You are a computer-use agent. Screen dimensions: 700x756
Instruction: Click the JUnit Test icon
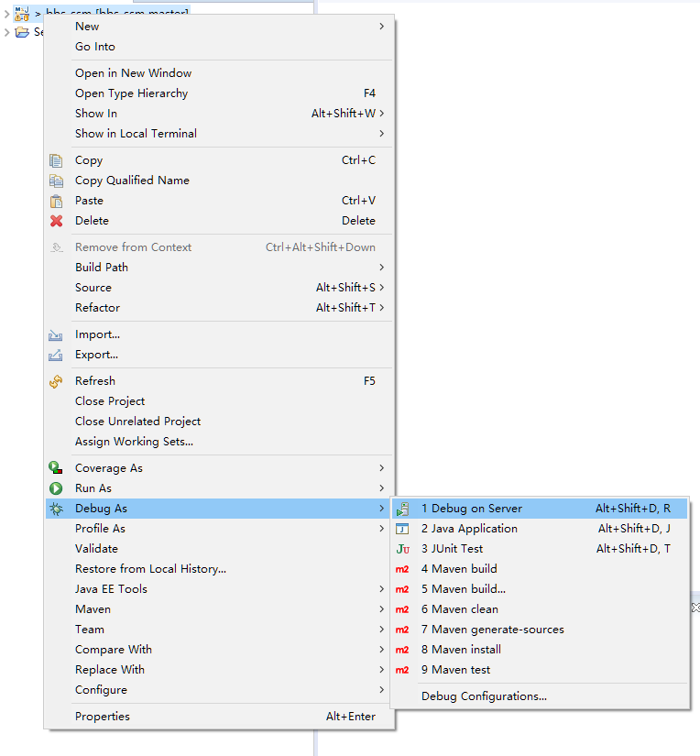(x=402, y=549)
